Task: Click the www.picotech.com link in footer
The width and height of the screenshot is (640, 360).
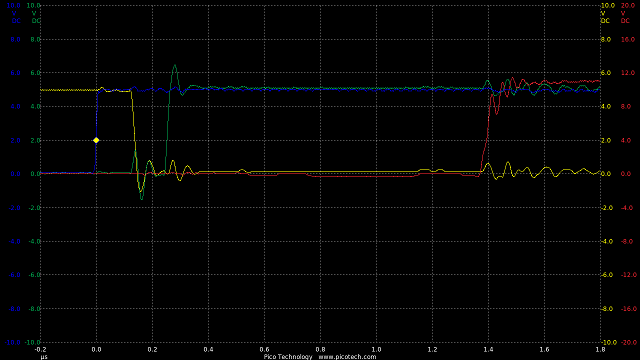Action: point(347,356)
